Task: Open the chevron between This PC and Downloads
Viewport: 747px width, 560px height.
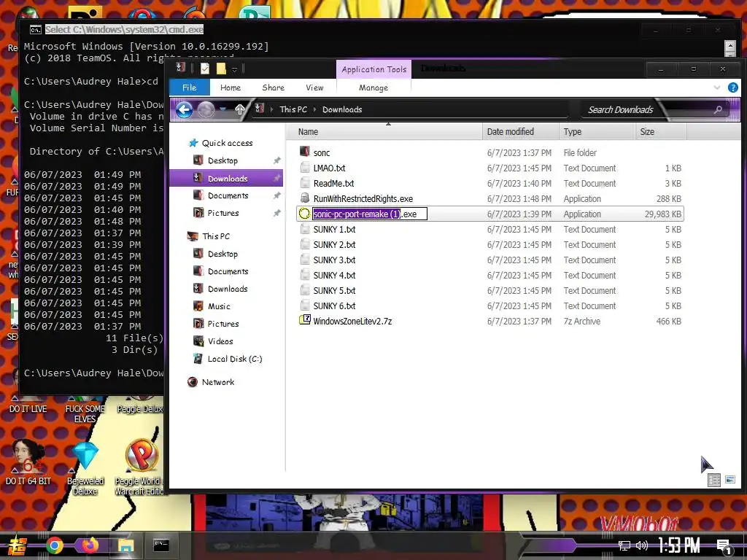Action: click(x=314, y=109)
